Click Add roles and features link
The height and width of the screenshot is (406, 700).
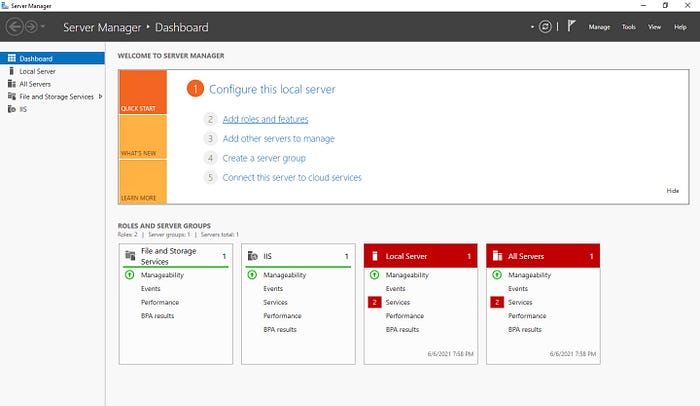coord(265,119)
